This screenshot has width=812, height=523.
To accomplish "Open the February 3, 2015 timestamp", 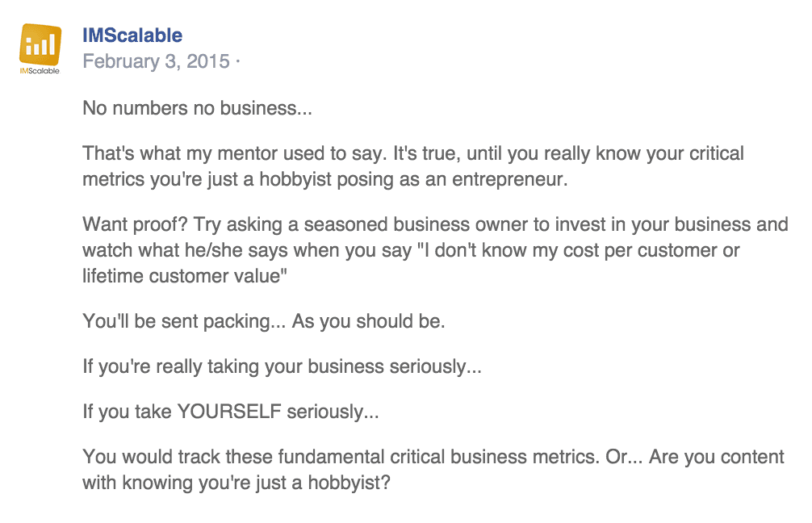I will [157, 61].
